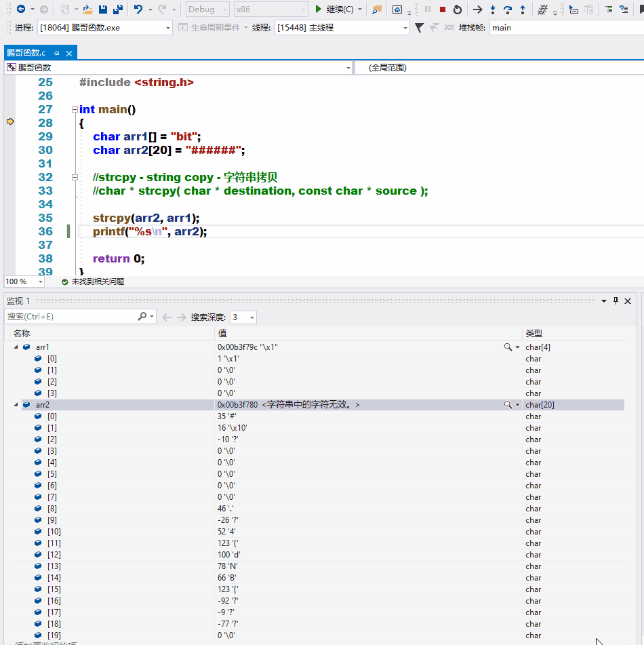The height and width of the screenshot is (645, 644).
Task: Collapse the arr2 watch node
Action: tap(16, 404)
